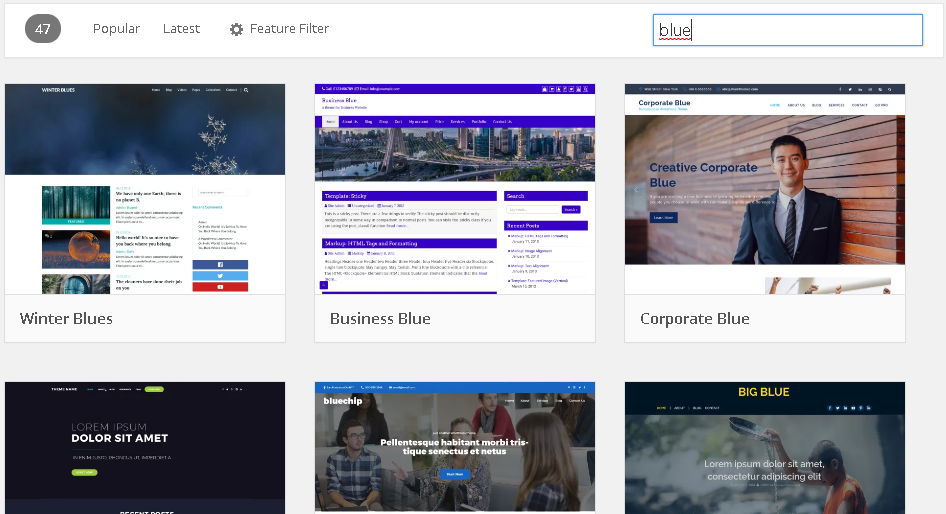The width and height of the screenshot is (946, 514).
Task: Open the Corporate Blue theme title
Action: tap(695, 319)
